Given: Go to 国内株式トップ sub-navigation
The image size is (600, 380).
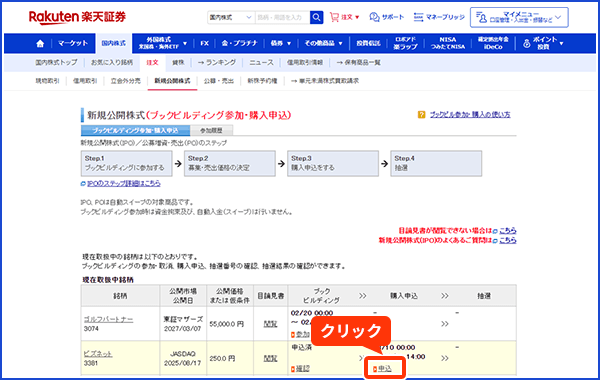Looking at the screenshot, I should click(x=56, y=62).
